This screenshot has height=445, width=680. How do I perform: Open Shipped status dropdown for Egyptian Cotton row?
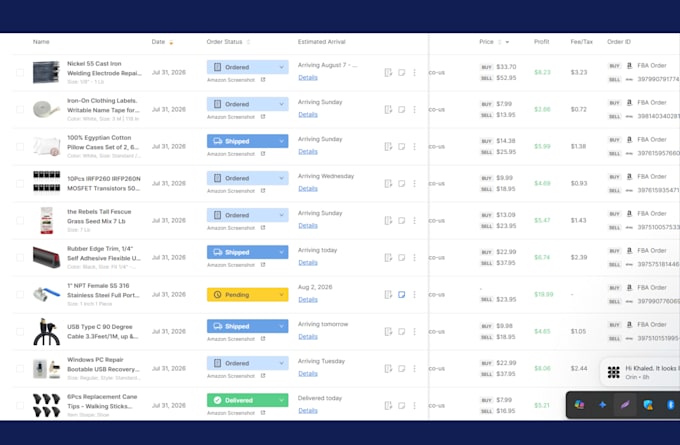coord(248,141)
